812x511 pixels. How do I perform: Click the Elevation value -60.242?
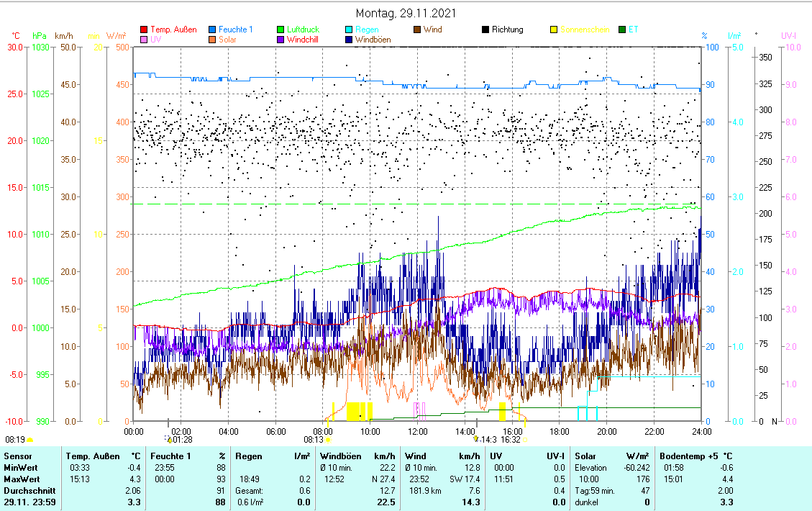[637, 468]
